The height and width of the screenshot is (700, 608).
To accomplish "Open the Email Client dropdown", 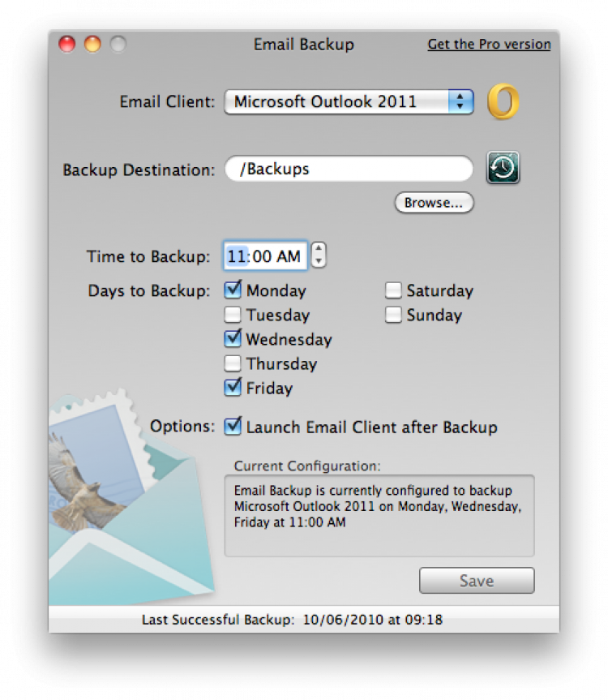I will point(349,101).
